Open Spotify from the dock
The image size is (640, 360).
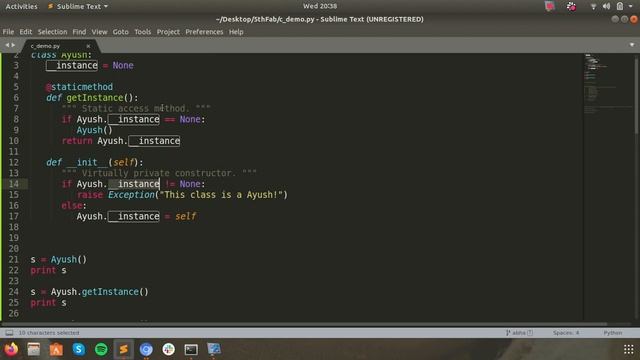[x=101, y=349]
